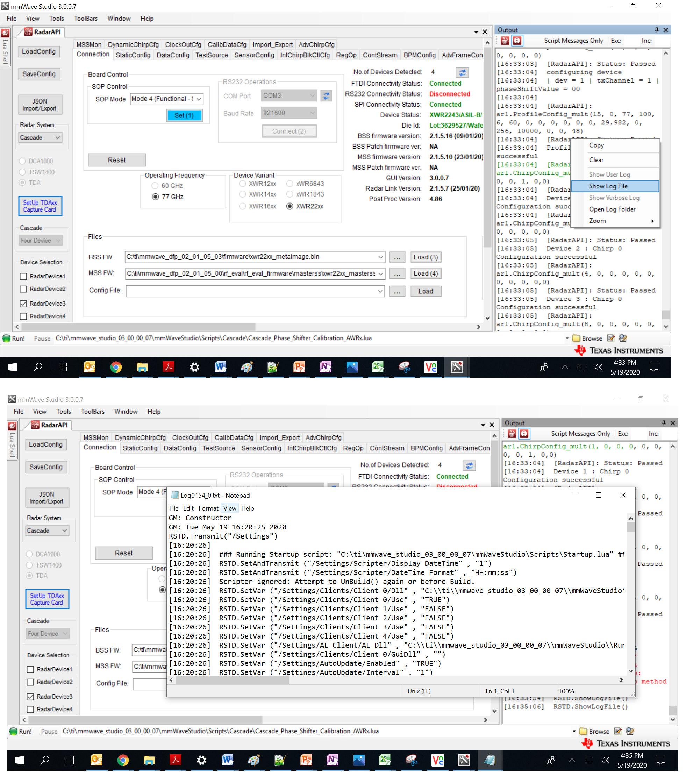Open Chrome from the 4:33 PM taskbar
The image size is (700, 784).
116,367
